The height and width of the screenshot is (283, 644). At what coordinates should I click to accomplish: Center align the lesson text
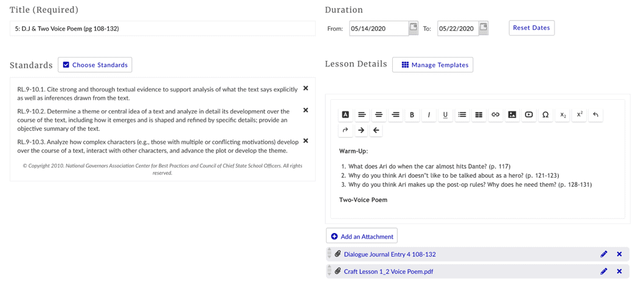click(378, 114)
